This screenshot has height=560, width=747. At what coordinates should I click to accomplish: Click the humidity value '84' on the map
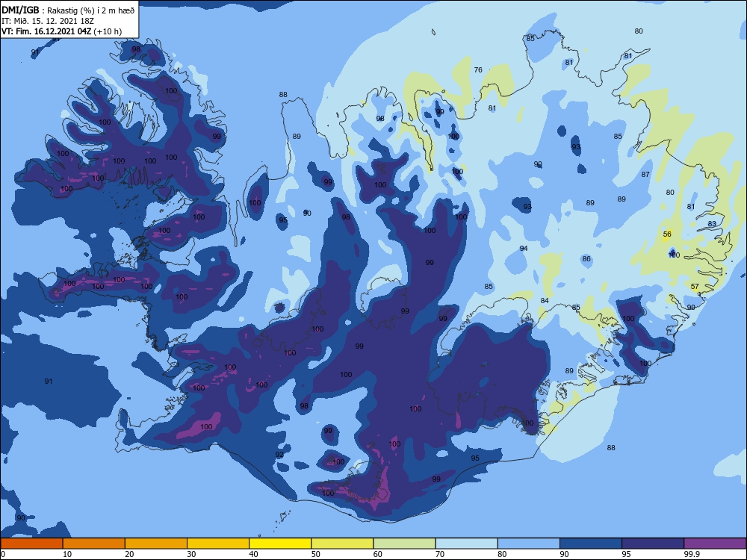pos(545,300)
